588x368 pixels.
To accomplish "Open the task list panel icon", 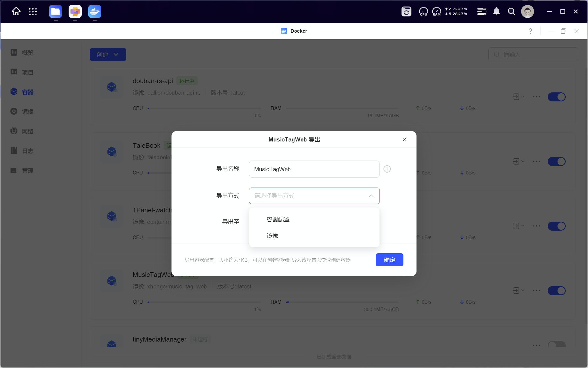I will click(x=482, y=11).
